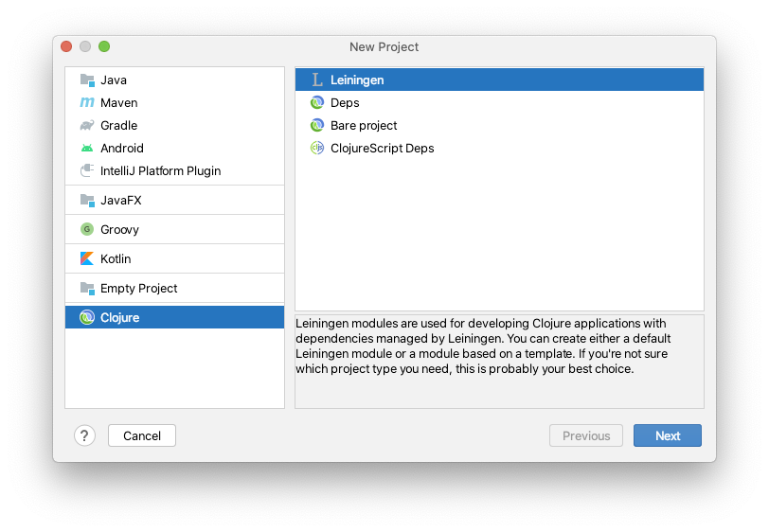This screenshot has height=532, width=769.
Task: Click the Previous button
Action: click(586, 435)
